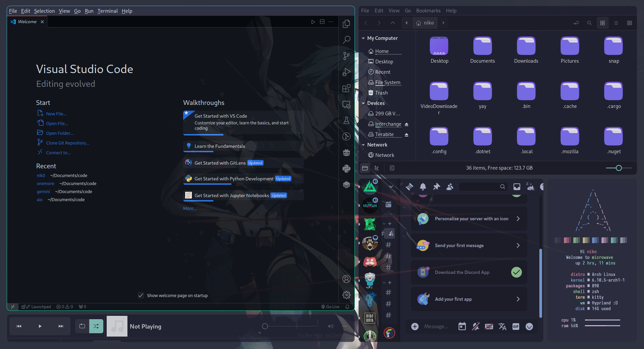Toggle location entry in file manager toolbar
Image resolution: width=644 pixels, height=349 pixels.
pyautogui.click(x=576, y=23)
